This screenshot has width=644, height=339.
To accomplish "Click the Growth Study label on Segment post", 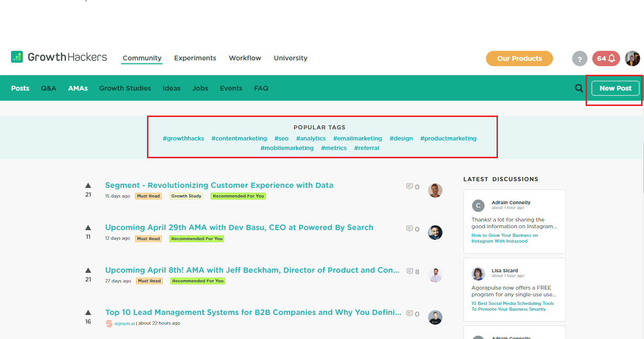I will click(x=186, y=196).
